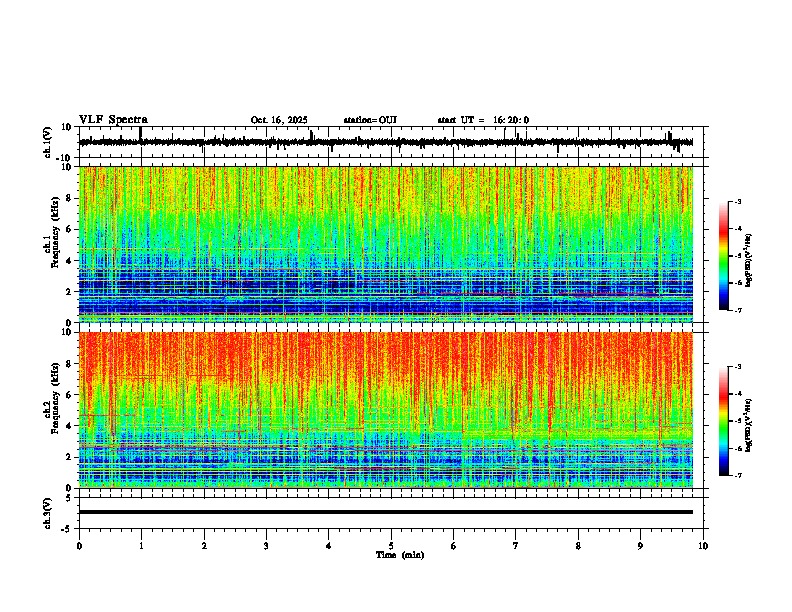The height and width of the screenshot is (612, 792).
Task: Click time-axis tick label "10"
Action: (x=703, y=546)
